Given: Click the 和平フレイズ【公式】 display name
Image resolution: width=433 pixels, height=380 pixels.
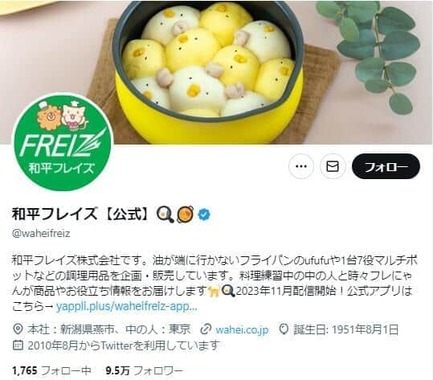Looking at the screenshot, I should click(81, 214).
